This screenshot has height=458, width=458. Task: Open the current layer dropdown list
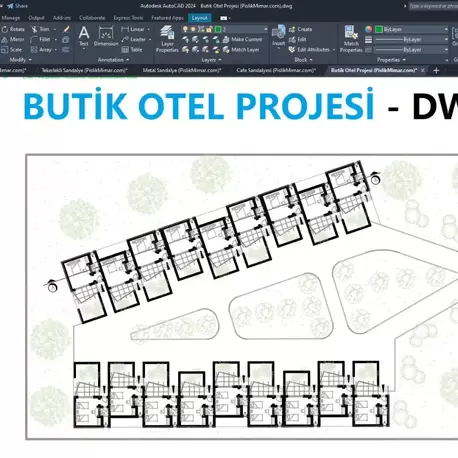(266, 29)
